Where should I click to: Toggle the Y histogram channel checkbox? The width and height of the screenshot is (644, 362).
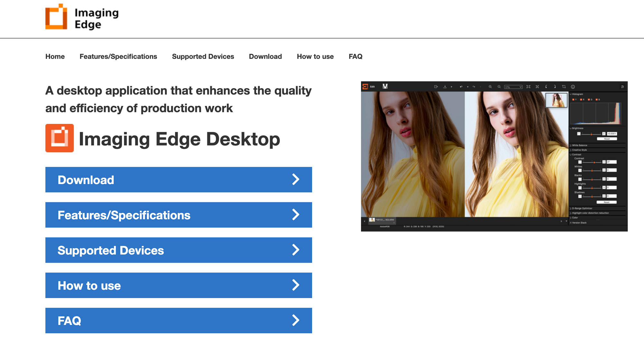tap(573, 99)
